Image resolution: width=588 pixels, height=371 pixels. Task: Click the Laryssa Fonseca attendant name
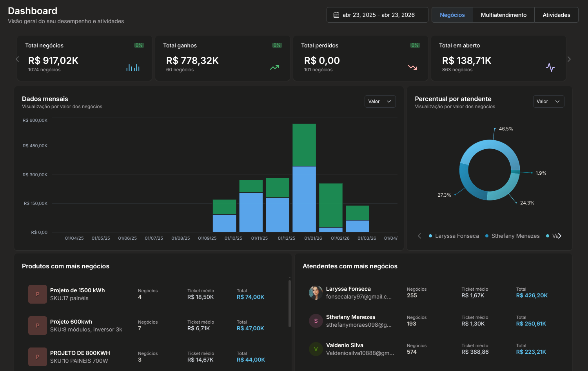coord(348,289)
